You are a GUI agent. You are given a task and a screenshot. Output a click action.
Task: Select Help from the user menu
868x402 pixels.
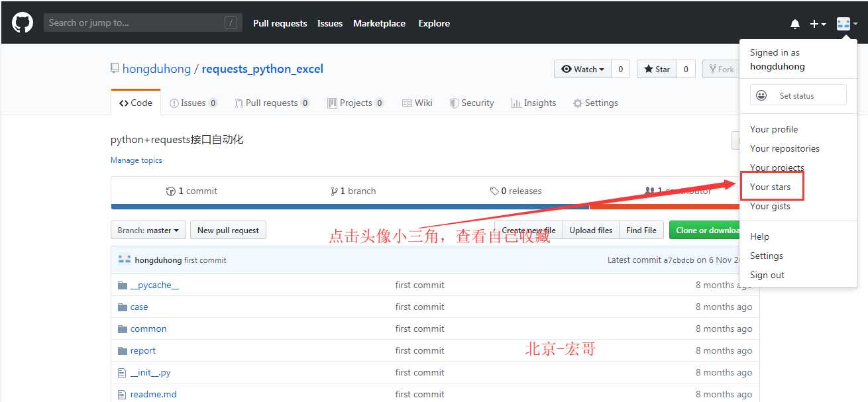(759, 236)
